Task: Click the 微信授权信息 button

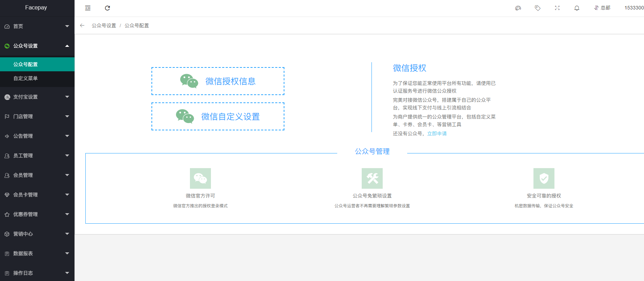Action: tap(218, 81)
